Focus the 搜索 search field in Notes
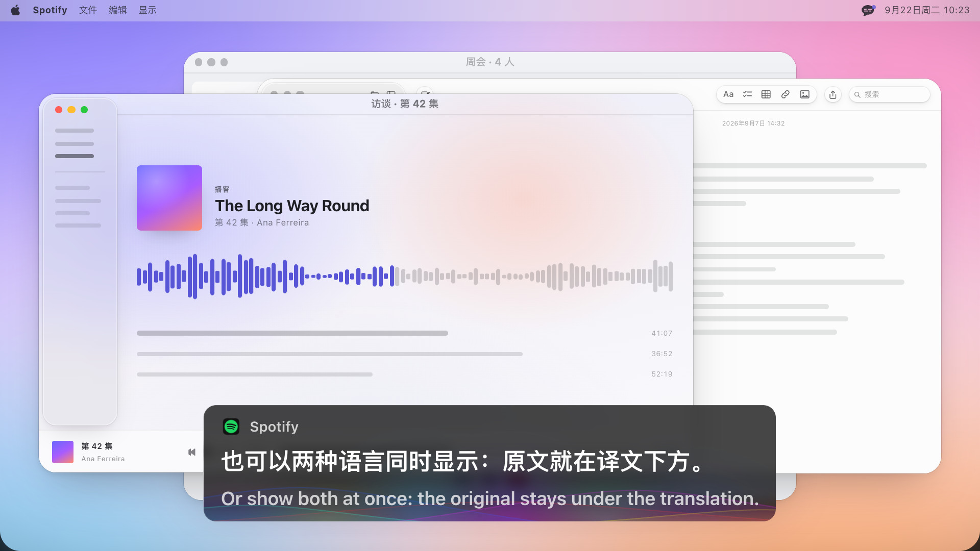980x551 pixels. tap(889, 94)
